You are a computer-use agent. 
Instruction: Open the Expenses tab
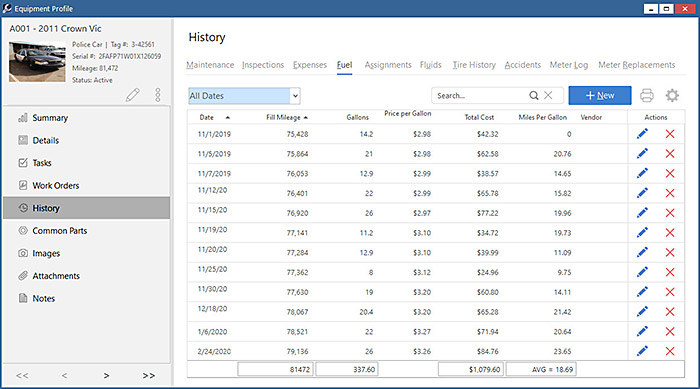(x=310, y=65)
